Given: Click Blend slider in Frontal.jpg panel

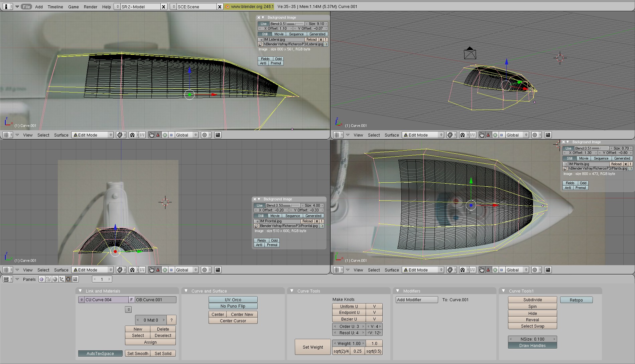Looking at the screenshot, I should [x=283, y=205].
